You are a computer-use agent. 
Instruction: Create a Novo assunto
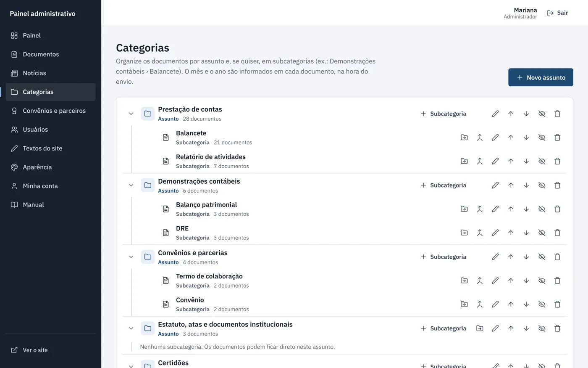point(541,77)
